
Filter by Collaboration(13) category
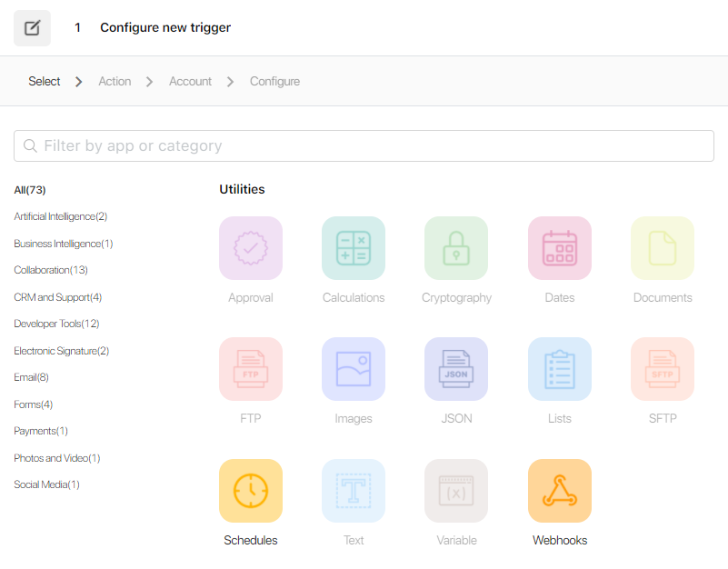pyautogui.click(x=51, y=270)
